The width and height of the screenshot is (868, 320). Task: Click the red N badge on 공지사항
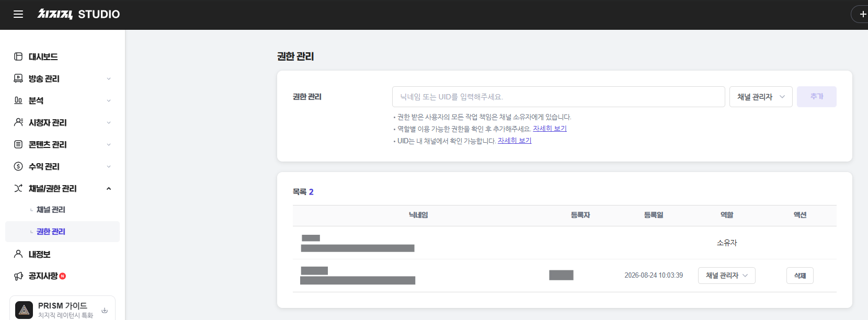[63, 276]
